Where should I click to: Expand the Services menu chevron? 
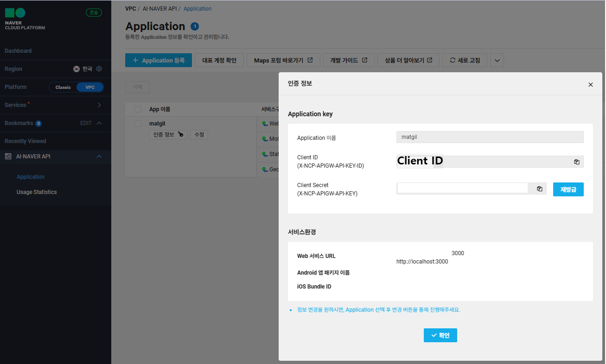(99, 105)
